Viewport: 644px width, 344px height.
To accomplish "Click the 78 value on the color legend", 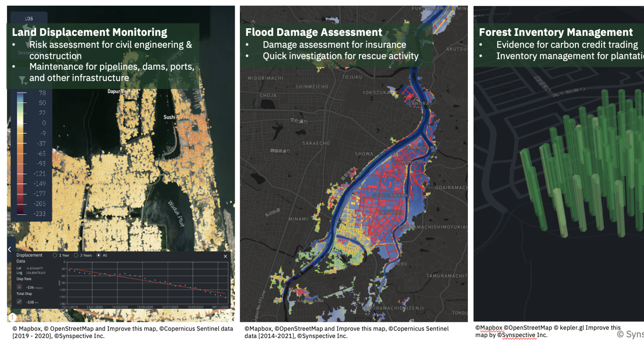I will 42,93.
